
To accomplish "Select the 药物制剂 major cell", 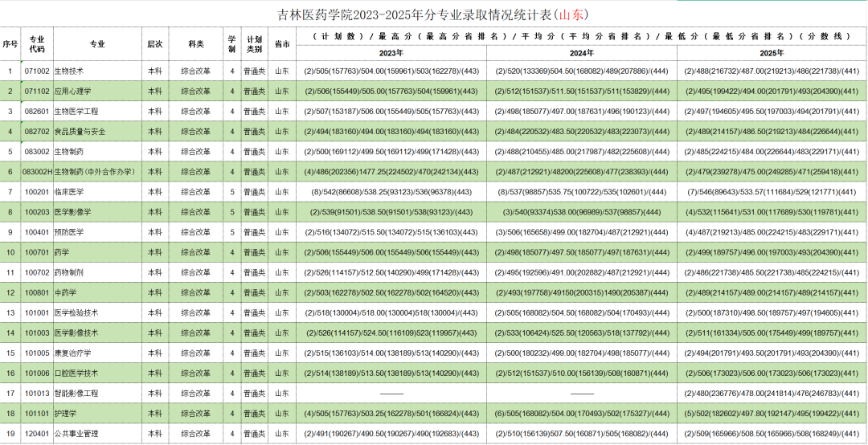I will tap(97, 272).
